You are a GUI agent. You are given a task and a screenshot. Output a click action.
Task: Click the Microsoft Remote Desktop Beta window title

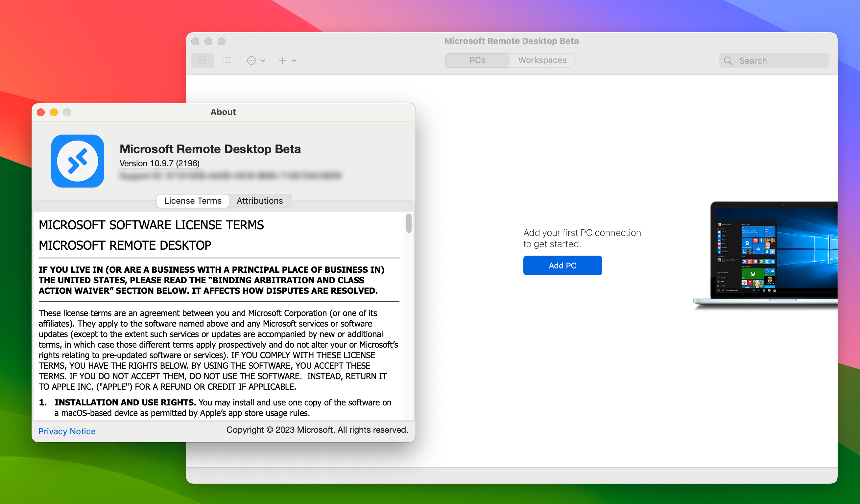click(x=511, y=41)
